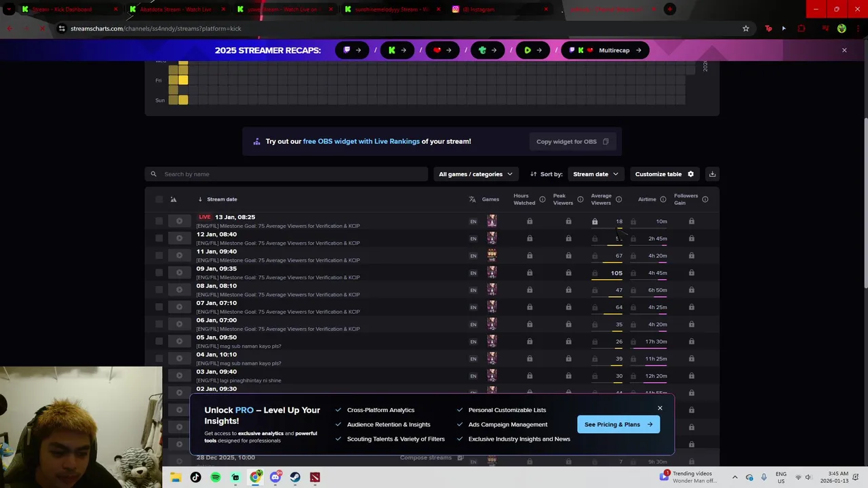Click the airtime value 17h 30m
Viewport: 868px width, 488px height.
(656, 342)
